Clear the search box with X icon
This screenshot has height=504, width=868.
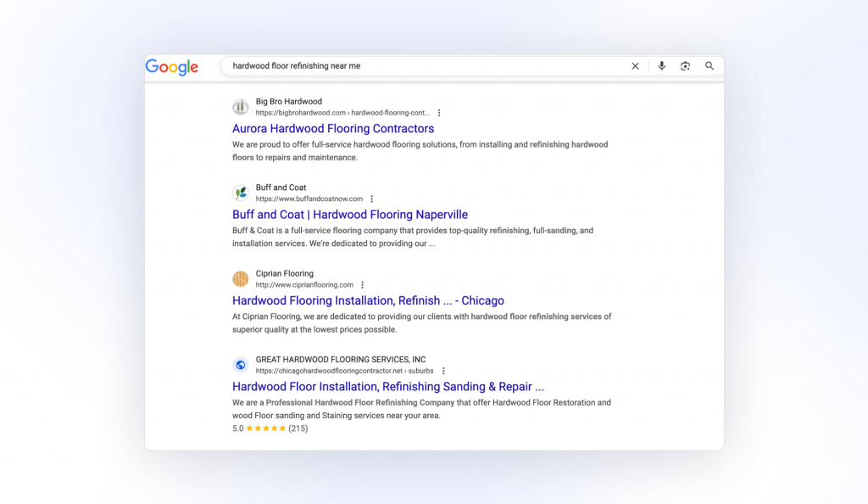pos(635,66)
